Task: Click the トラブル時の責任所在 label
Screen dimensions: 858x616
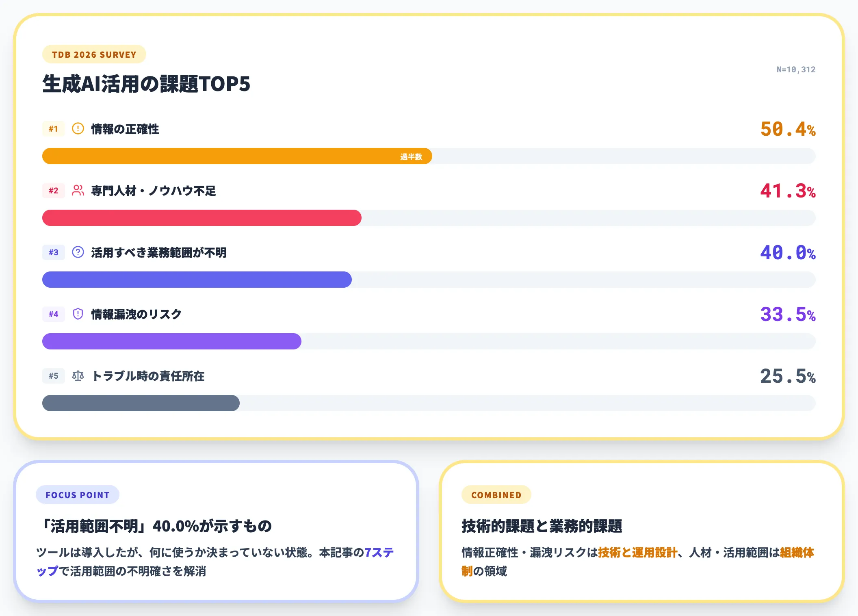Action: (x=148, y=376)
